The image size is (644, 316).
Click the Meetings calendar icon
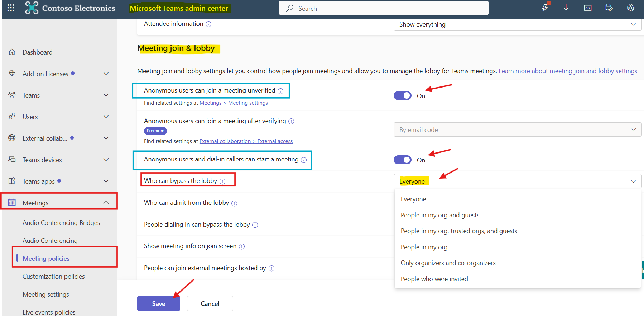(12, 203)
